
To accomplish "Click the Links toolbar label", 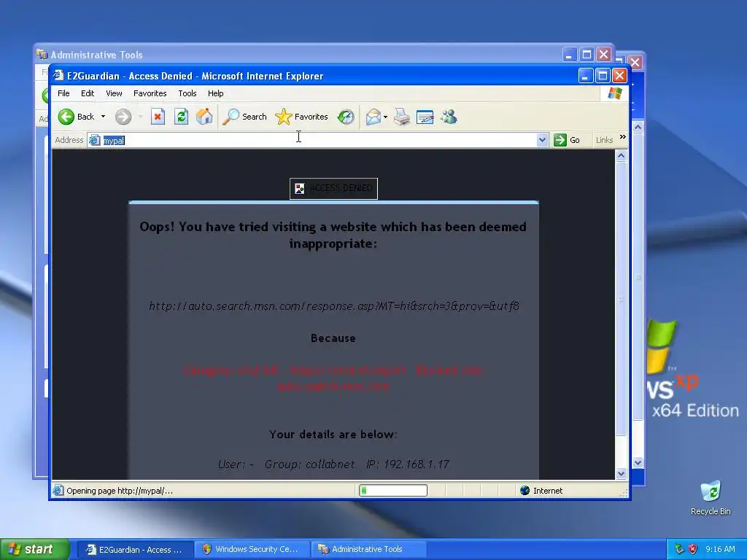I will coord(604,140).
